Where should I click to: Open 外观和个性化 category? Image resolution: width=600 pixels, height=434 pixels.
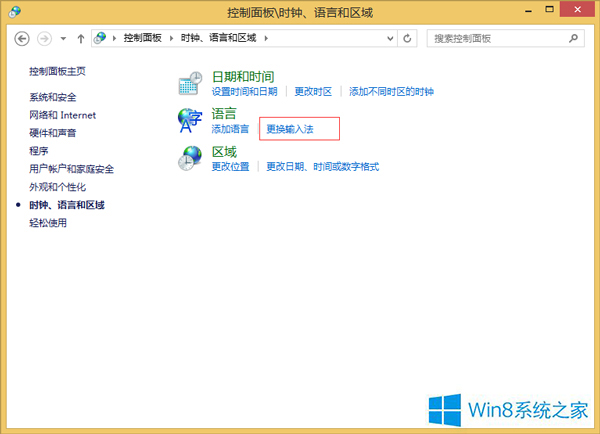(x=57, y=187)
